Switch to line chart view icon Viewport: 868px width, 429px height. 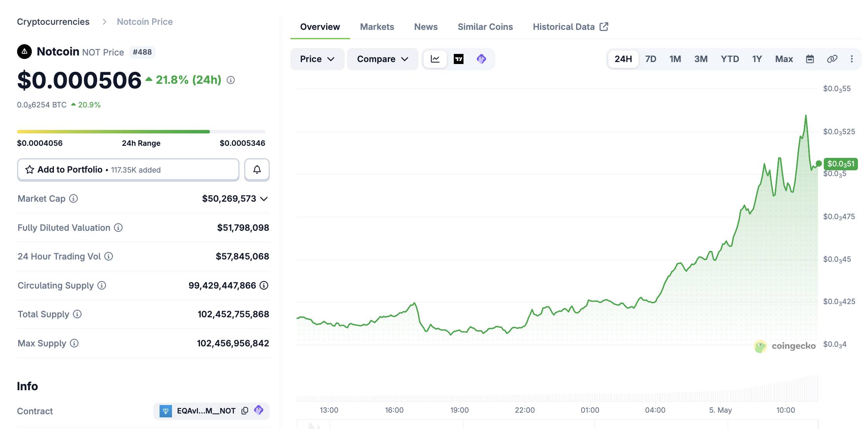click(x=435, y=59)
